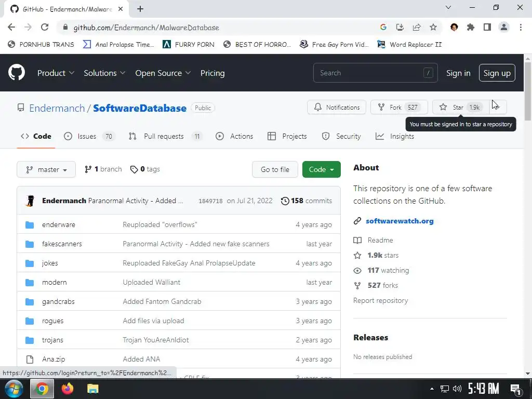Star the repository with the Star button

(461, 107)
